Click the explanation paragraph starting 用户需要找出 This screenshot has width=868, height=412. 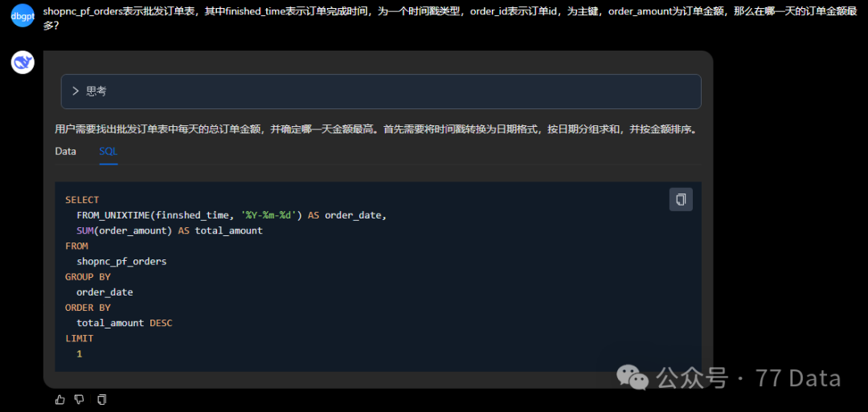click(x=375, y=129)
